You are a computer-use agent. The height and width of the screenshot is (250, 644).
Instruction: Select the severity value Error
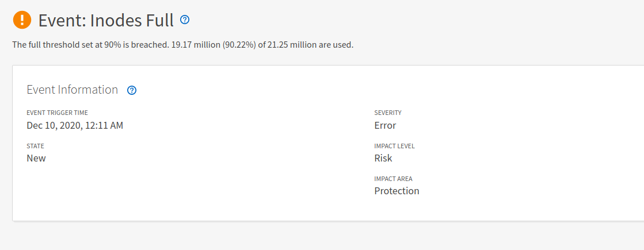[x=385, y=125]
